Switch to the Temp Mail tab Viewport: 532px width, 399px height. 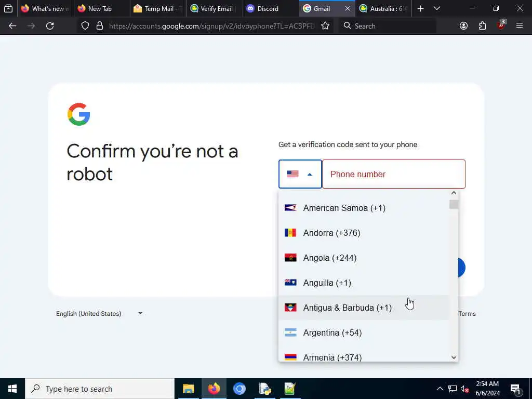[x=158, y=9]
